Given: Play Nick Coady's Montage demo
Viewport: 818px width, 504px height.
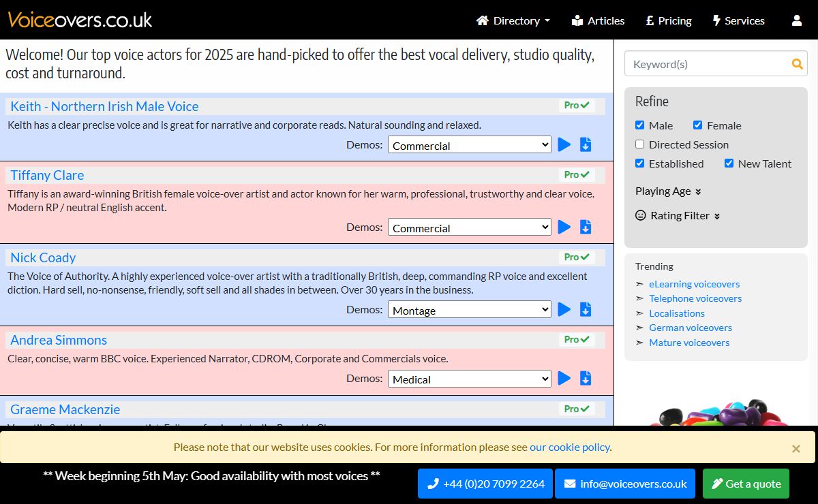Looking at the screenshot, I should pyautogui.click(x=564, y=309).
